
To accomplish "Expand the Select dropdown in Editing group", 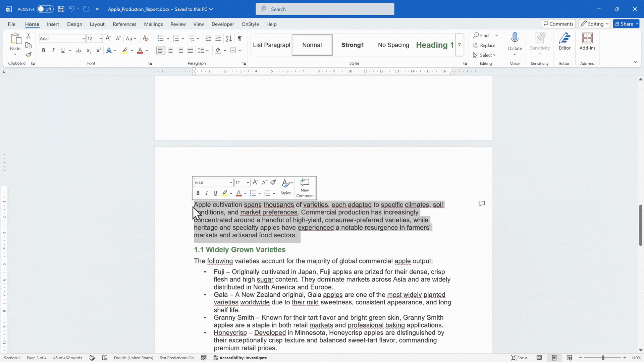I will [494, 55].
